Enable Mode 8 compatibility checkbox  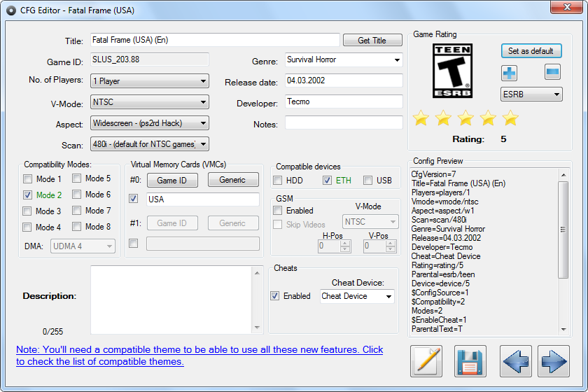click(x=76, y=227)
